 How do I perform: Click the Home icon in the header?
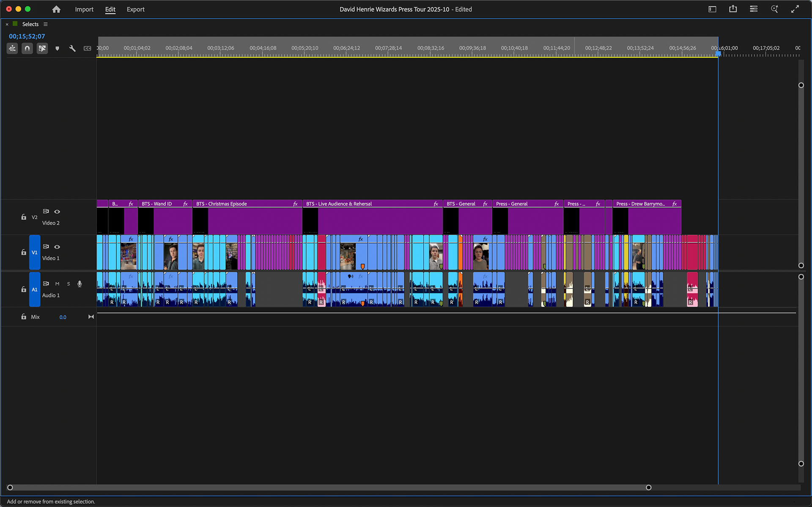point(56,9)
